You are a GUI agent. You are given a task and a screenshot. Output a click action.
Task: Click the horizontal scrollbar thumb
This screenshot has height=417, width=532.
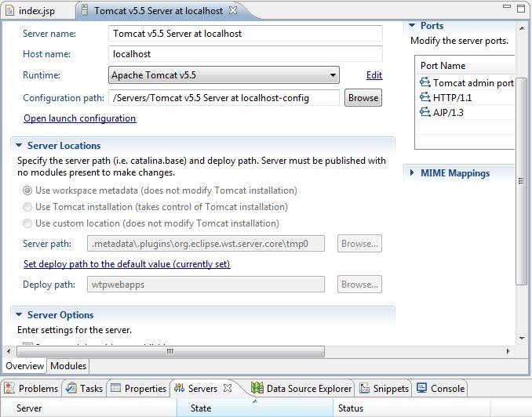pyautogui.click(x=170, y=352)
